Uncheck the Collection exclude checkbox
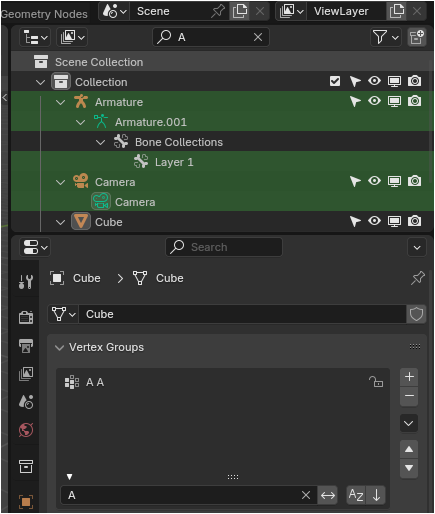 click(x=335, y=81)
